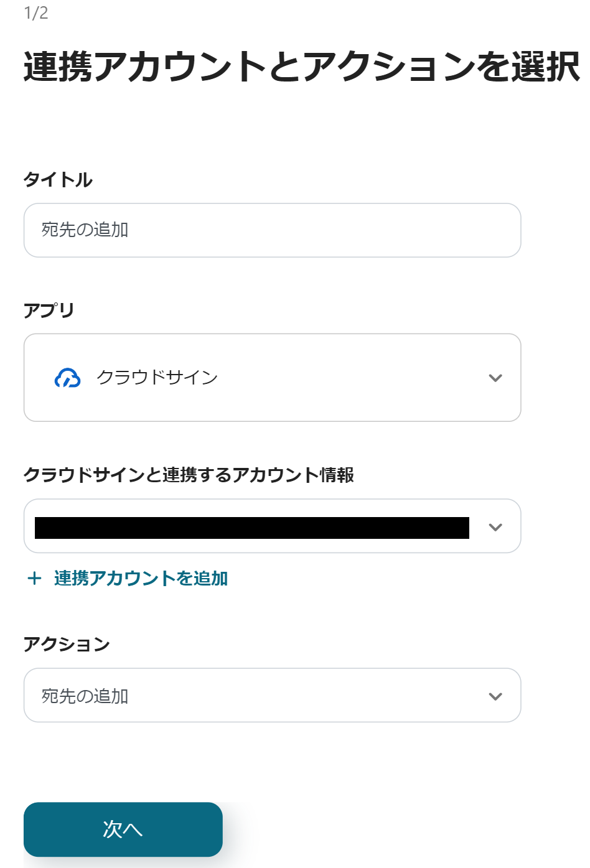The width and height of the screenshot is (590, 868).
Task: Click the blacked-out account name bar
Action: pos(251,528)
